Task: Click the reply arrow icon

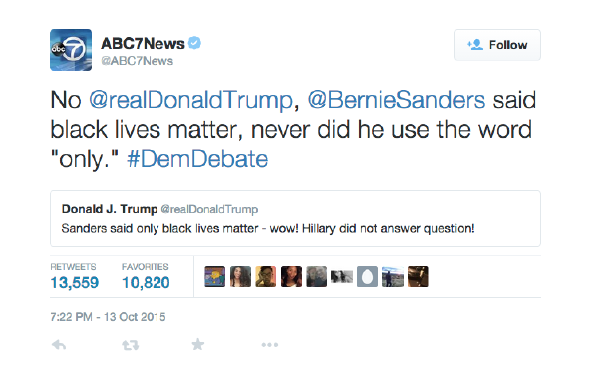Action: click(59, 345)
